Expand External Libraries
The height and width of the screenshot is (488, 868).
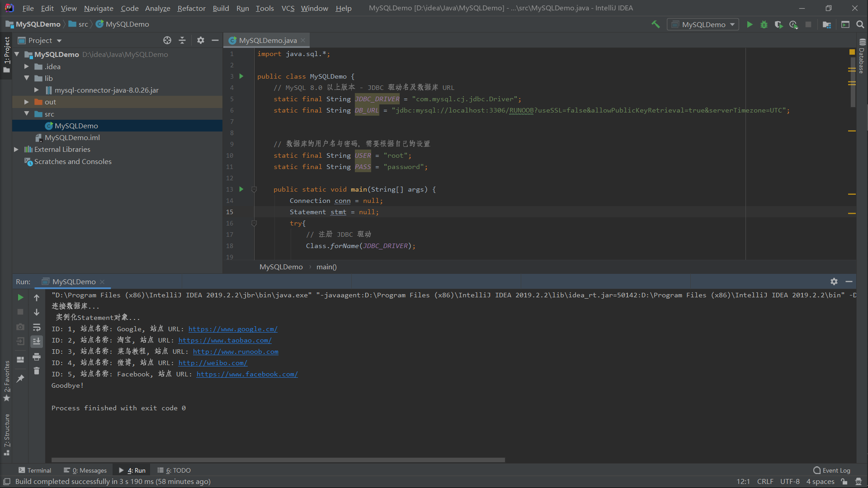pyautogui.click(x=17, y=149)
